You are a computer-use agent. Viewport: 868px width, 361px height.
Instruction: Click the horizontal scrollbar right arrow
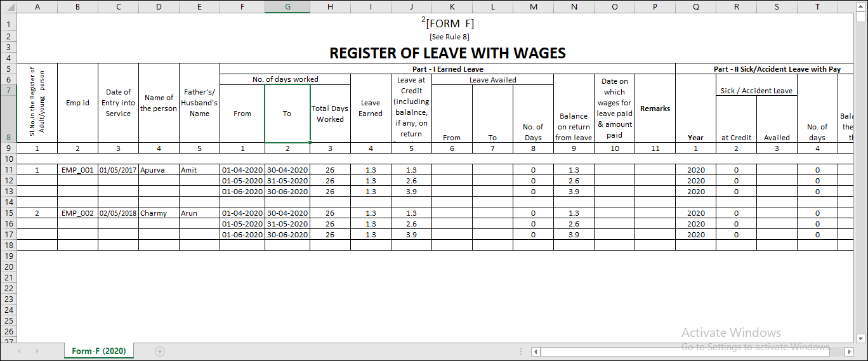pos(850,351)
